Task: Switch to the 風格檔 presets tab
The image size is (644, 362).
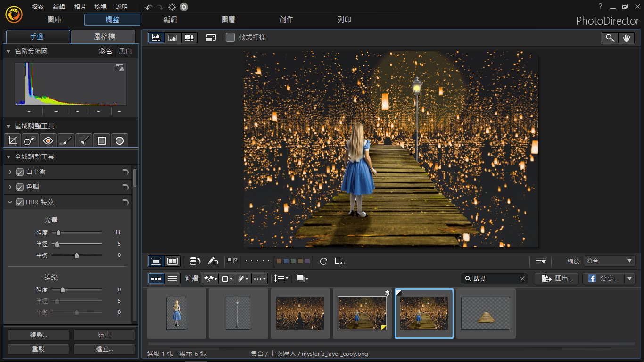Action: point(104,37)
